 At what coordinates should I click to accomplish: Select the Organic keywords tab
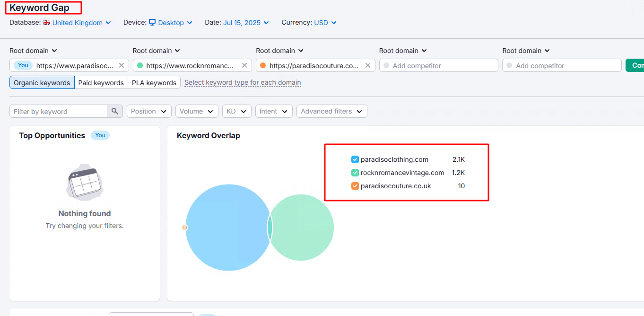coord(42,82)
